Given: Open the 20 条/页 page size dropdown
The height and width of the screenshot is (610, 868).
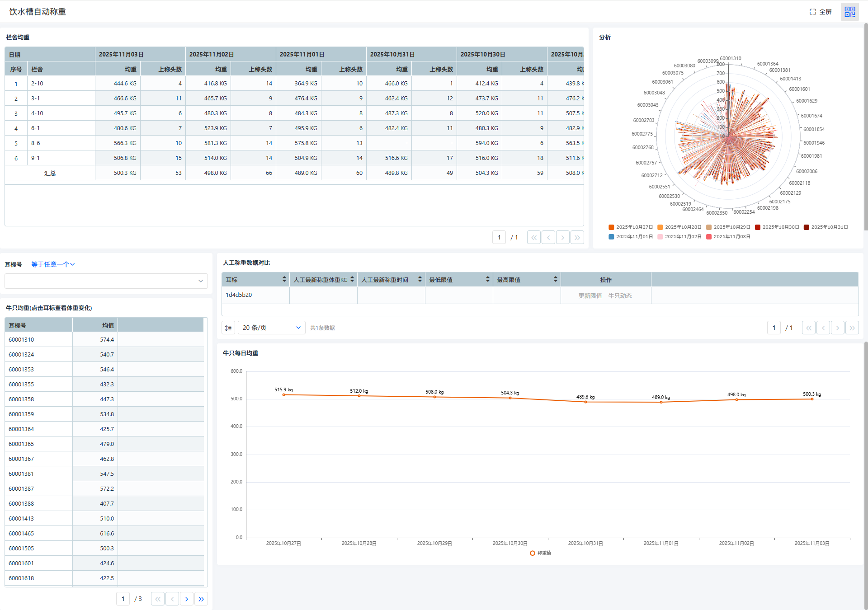Looking at the screenshot, I should (271, 328).
